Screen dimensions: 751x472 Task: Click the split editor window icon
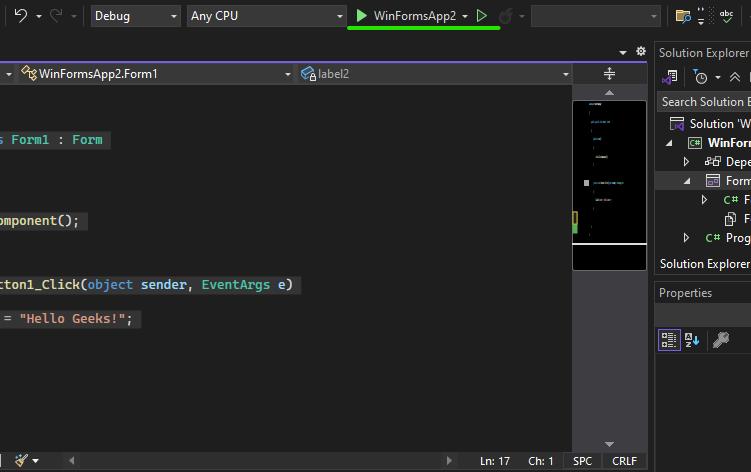(609, 74)
